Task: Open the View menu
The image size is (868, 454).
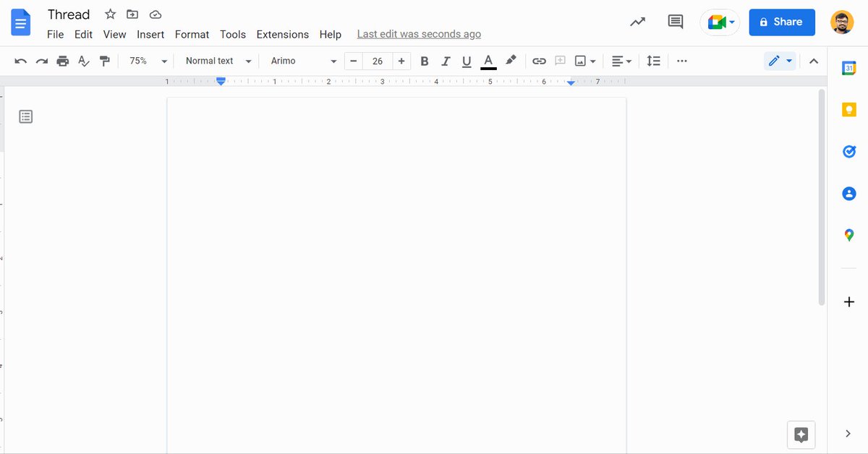Action: click(x=114, y=34)
